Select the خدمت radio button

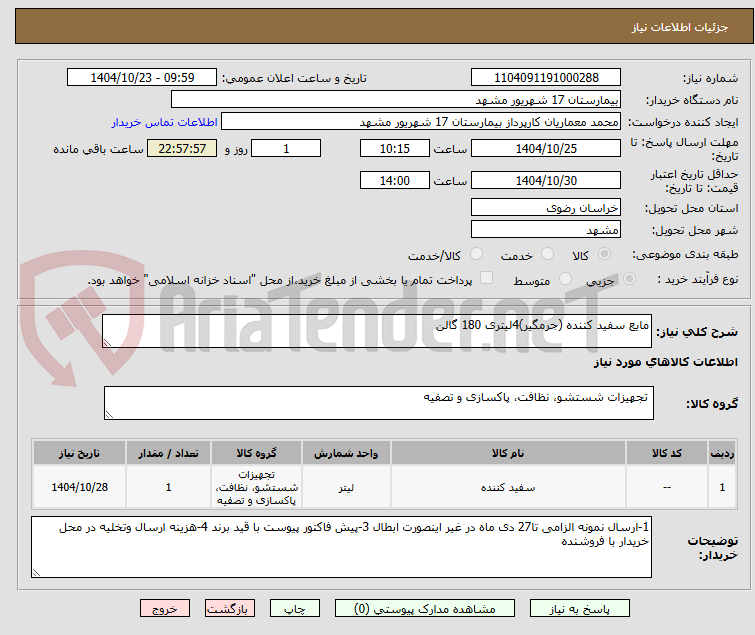(x=547, y=254)
